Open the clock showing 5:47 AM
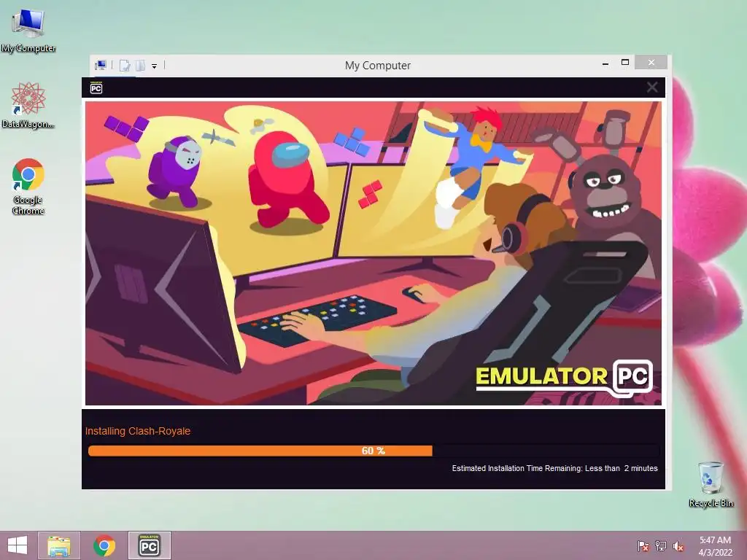The image size is (747, 560). [x=715, y=545]
